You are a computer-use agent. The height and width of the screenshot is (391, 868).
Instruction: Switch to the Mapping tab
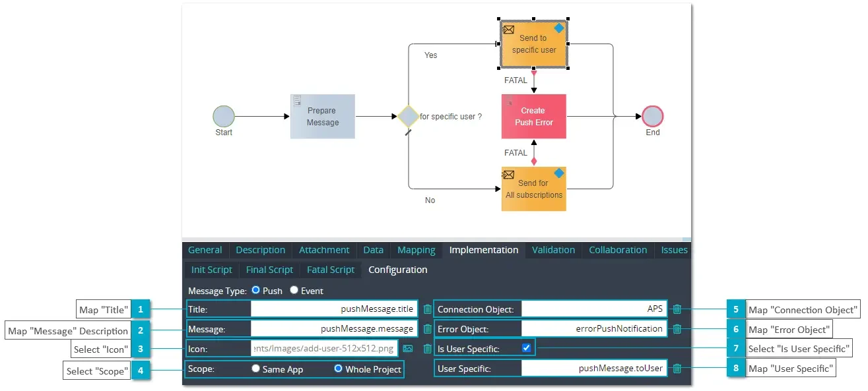pos(417,250)
